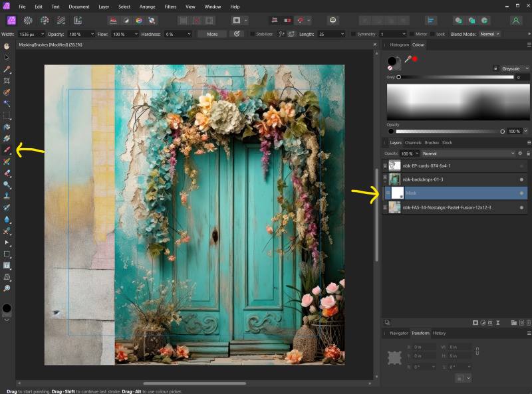Toggle the transform aspect ratio link

(x=477, y=351)
